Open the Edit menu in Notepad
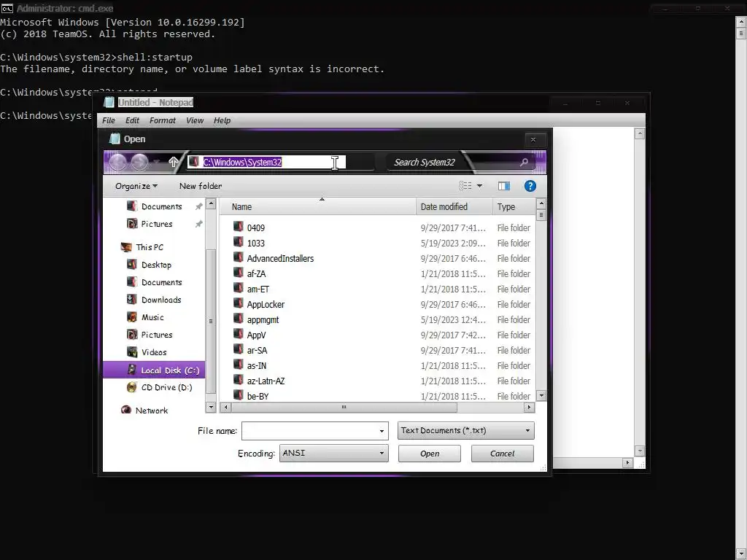This screenshot has width=747, height=560. pyautogui.click(x=132, y=120)
